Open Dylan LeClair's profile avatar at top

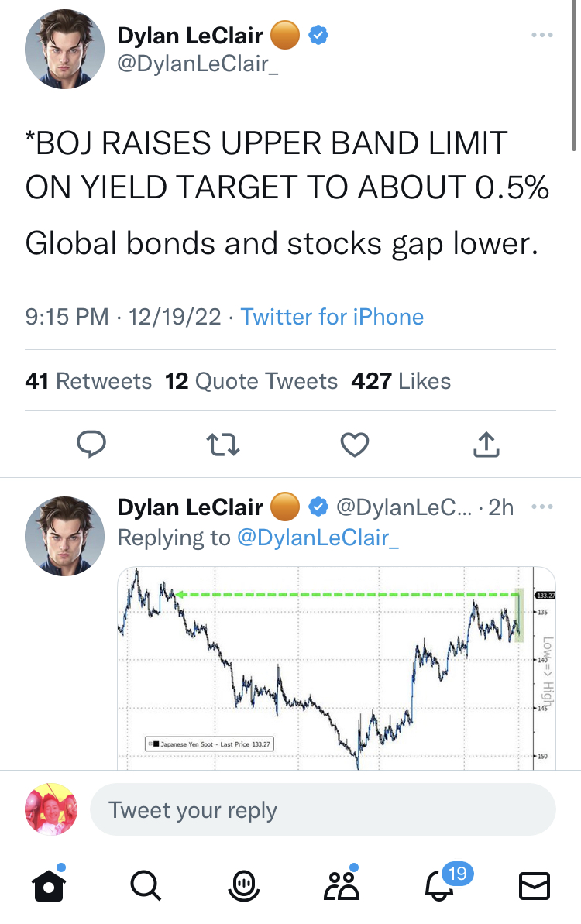pos(65,50)
